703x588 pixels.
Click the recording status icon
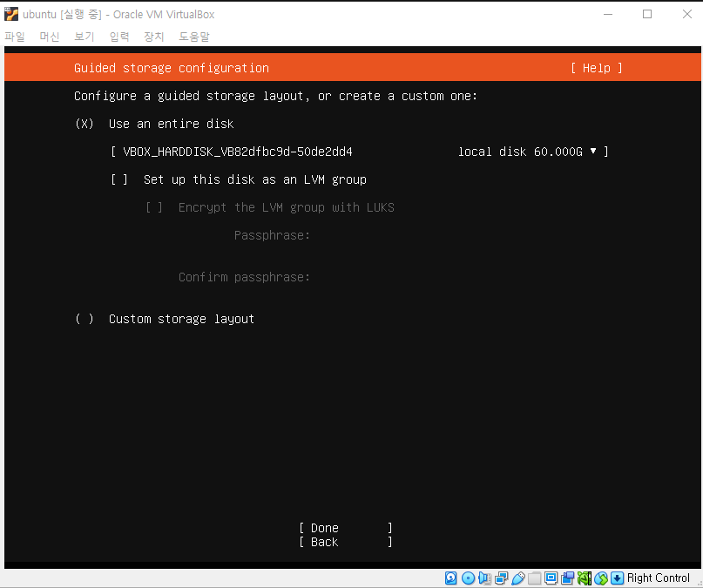(x=568, y=578)
